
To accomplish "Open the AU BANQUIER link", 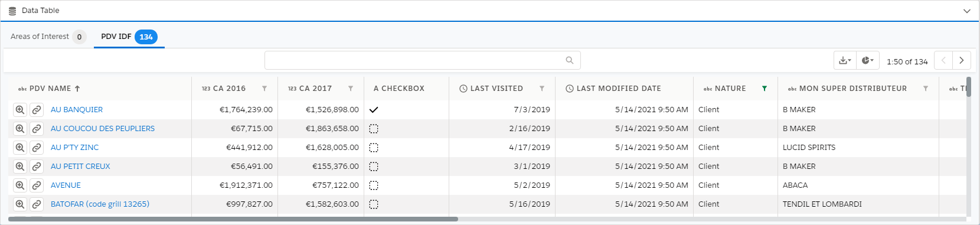I will (x=77, y=110).
